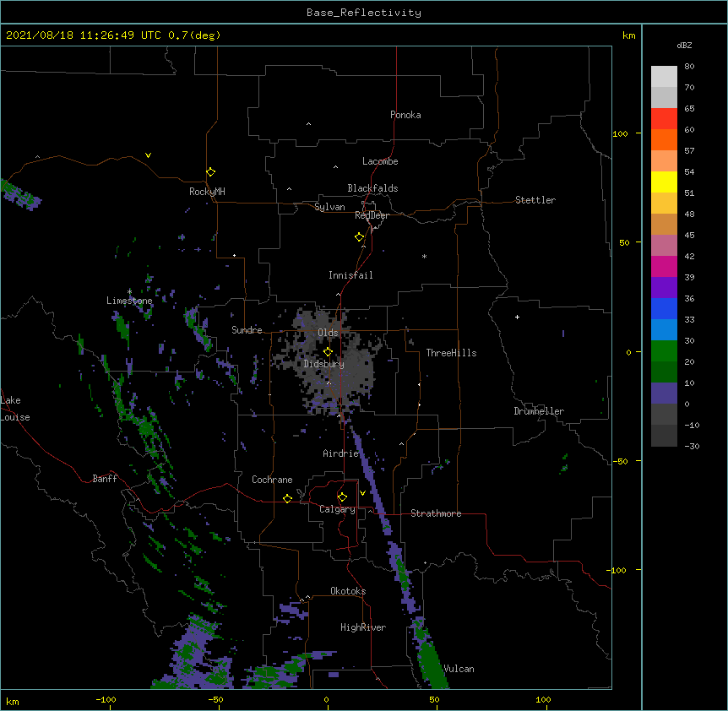Screen dimensions: 728x711
Task: Click the Calgary city label
Action: coord(337,509)
